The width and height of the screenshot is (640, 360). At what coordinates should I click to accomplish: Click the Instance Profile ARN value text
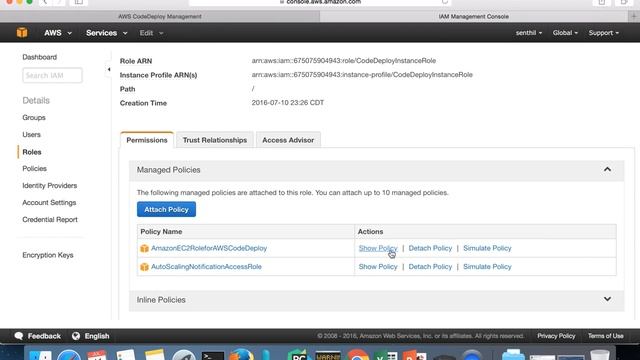pos(362,75)
